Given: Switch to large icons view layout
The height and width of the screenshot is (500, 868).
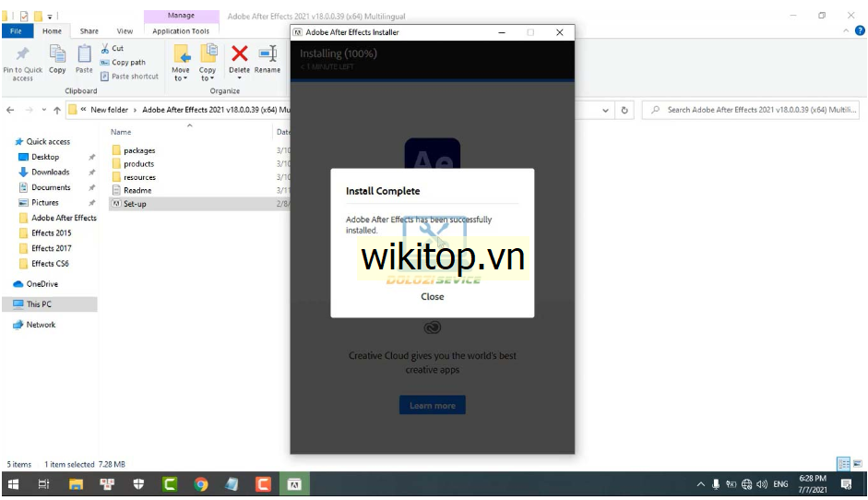Looking at the screenshot, I should click(858, 463).
